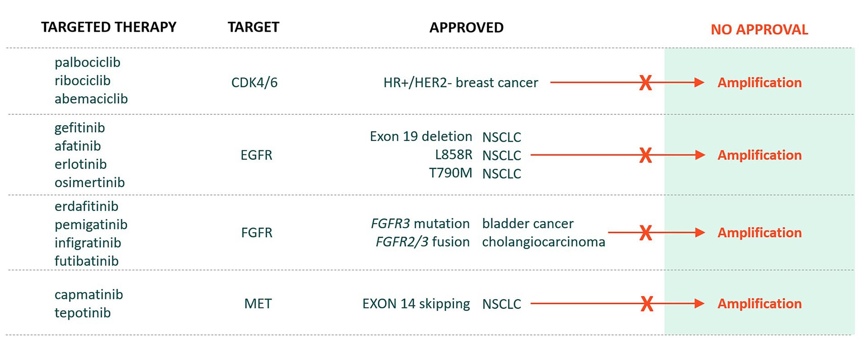Click the cholangiocarcinoma label
868x359 pixels.
543,242
